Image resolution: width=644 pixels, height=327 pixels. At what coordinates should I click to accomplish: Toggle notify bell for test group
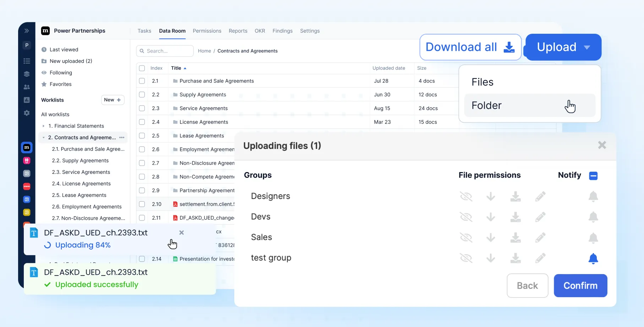[x=593, y=258]
